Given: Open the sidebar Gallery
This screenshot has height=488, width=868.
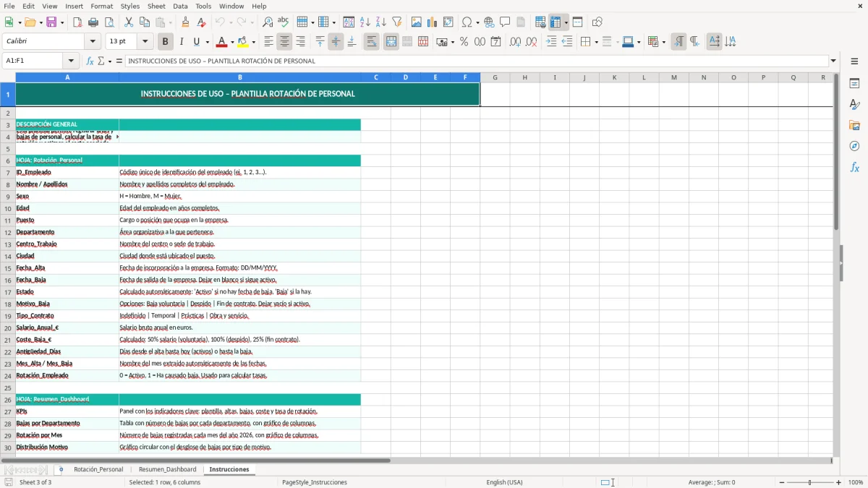Looking at the screenshot, I should click(854, 126).
